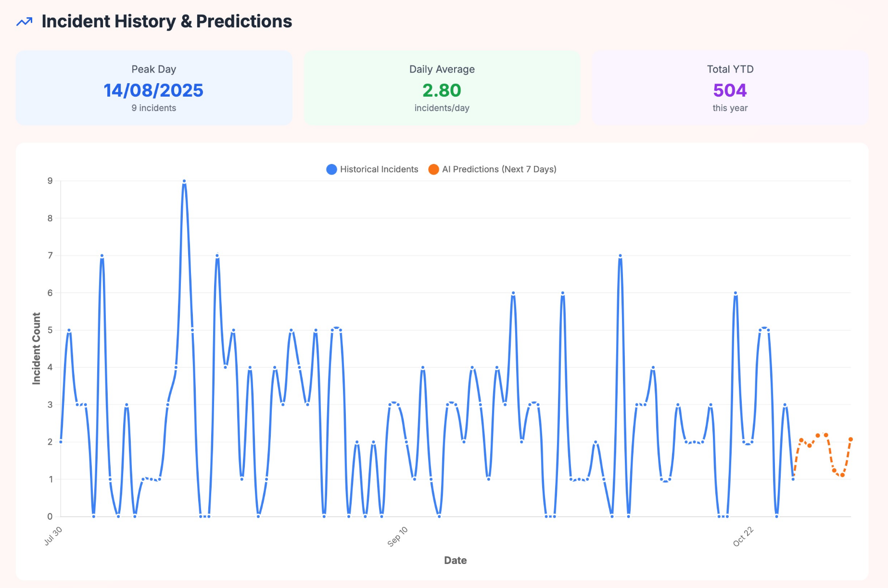The image size is (888, 588).
Task: Click the last orange prediction data point
Action: [x=850, y=439]
